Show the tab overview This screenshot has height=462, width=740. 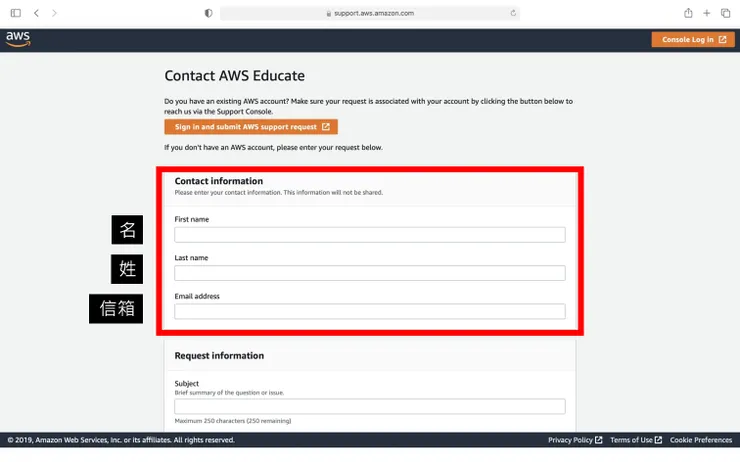pos(724,13)
